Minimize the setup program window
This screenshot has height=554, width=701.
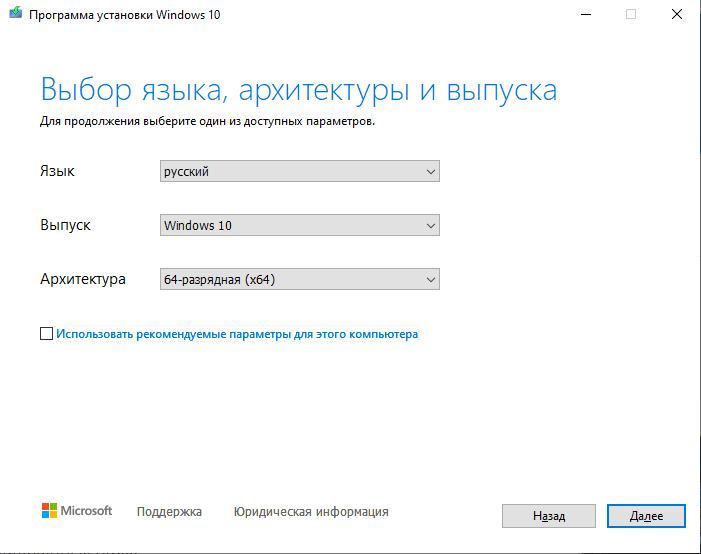point(586,14)
